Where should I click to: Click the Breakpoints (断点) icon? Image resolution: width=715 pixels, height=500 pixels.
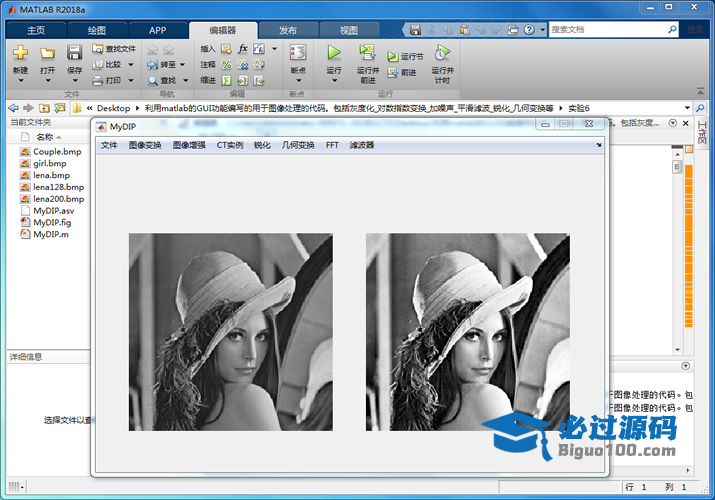coord(297,53)
